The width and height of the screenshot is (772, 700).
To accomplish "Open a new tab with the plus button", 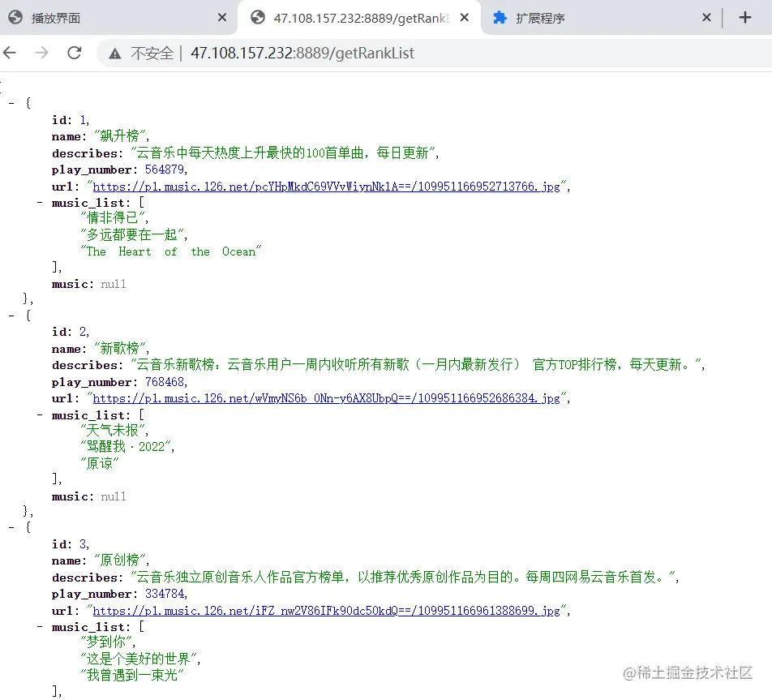I will tap(745, 18).
